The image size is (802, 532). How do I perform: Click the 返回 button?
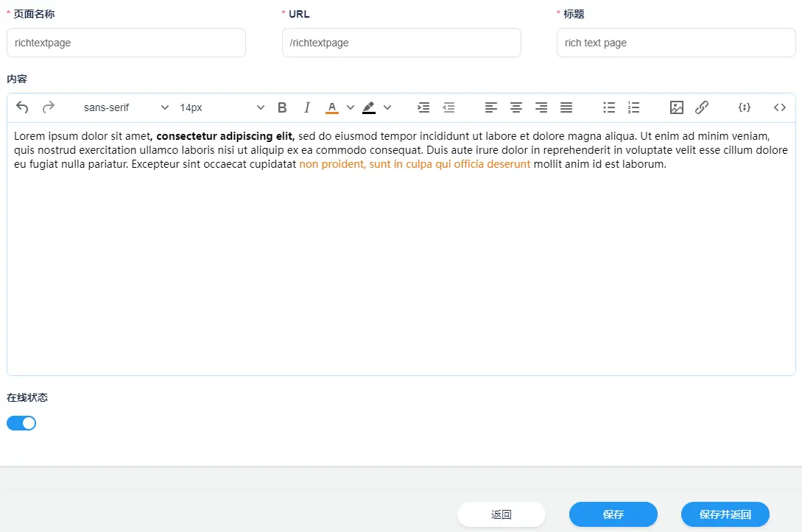click(501, 514)
